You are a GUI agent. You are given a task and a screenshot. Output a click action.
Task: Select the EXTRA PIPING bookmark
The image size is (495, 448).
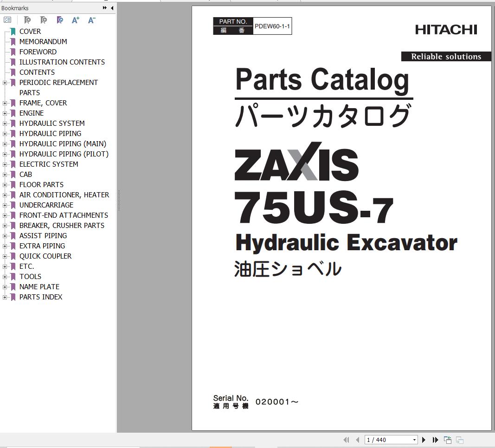(42, 246)
